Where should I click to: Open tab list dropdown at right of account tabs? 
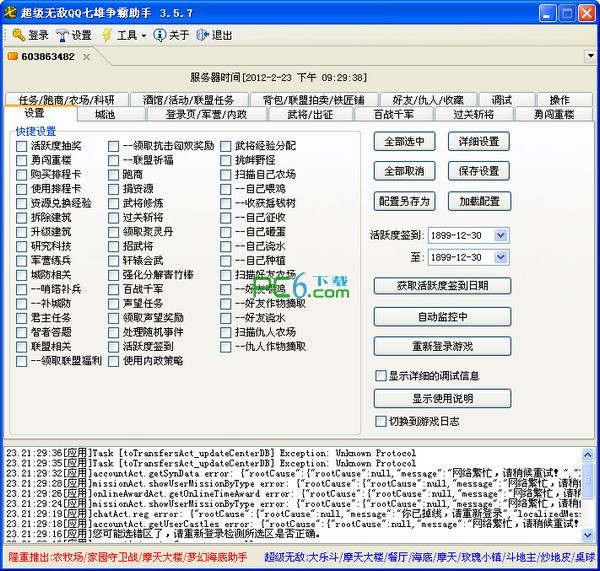click(590, 56)
